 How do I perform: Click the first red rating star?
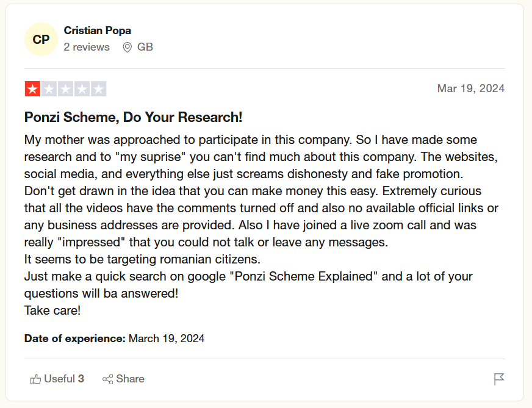pos(32,89)
